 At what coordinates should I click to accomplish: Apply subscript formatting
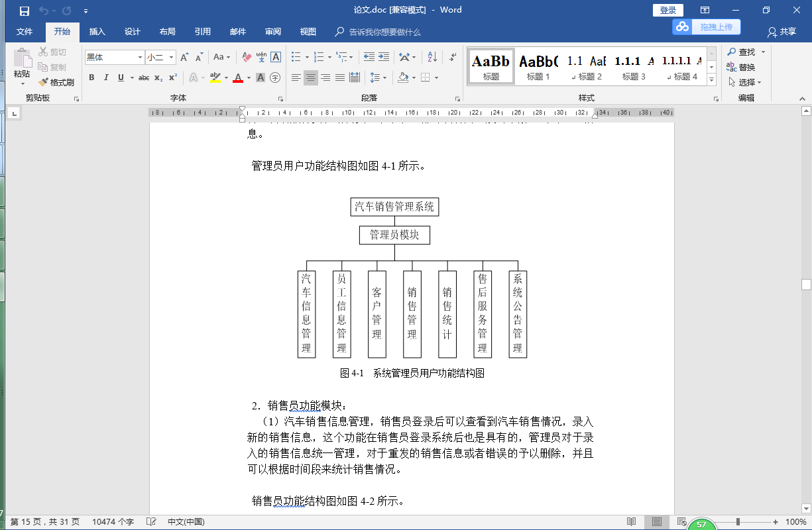coord(158,78)
